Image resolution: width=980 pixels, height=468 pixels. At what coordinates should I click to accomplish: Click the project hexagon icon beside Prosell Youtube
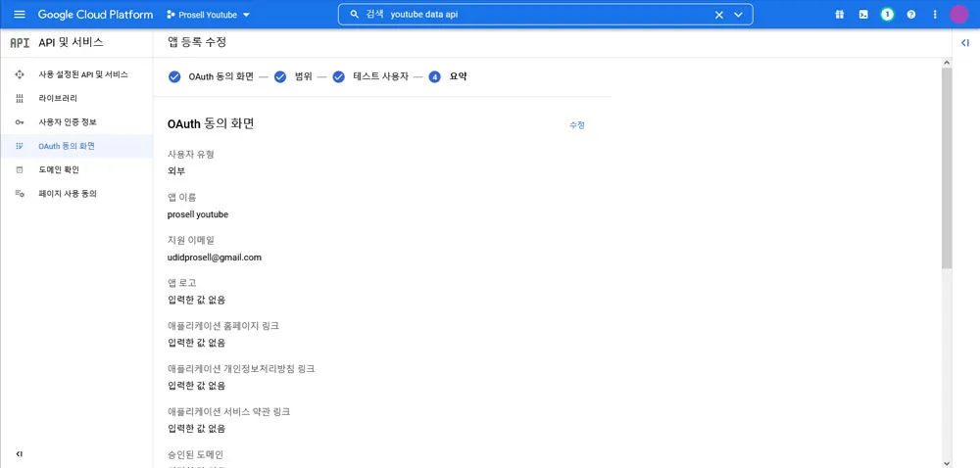click(x=171, y=15)
